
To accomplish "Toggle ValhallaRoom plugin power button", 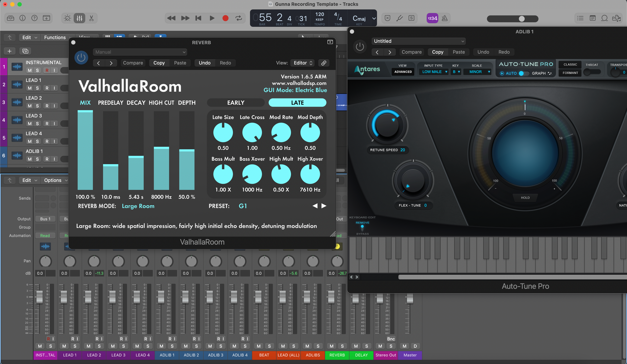I will [x=81, y=58].
